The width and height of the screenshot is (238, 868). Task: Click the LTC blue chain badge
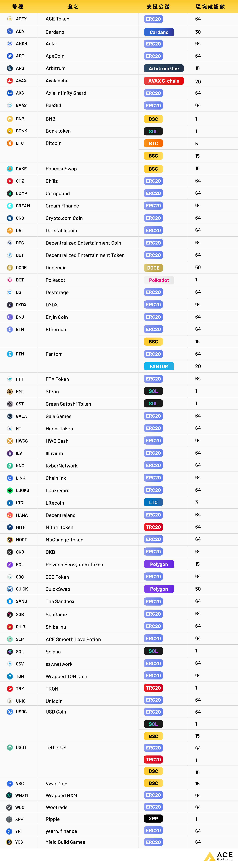pyautogui.click(x=153, y=502)
